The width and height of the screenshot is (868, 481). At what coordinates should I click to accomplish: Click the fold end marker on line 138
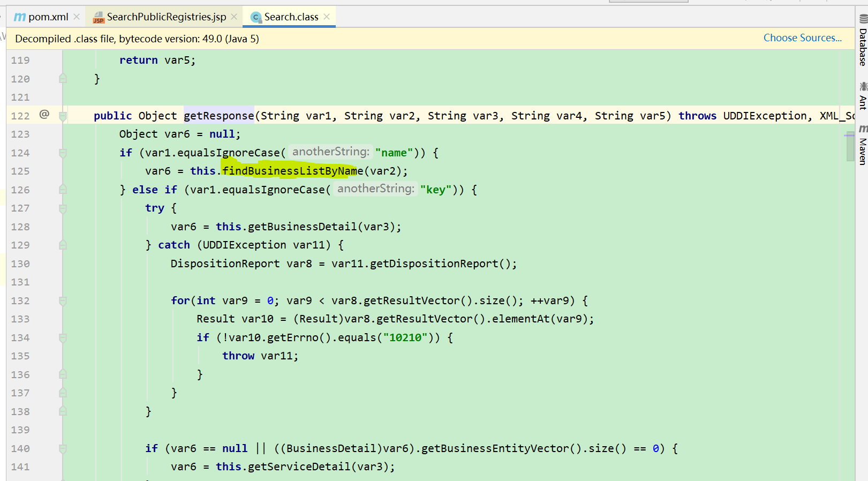click(63, 411)
